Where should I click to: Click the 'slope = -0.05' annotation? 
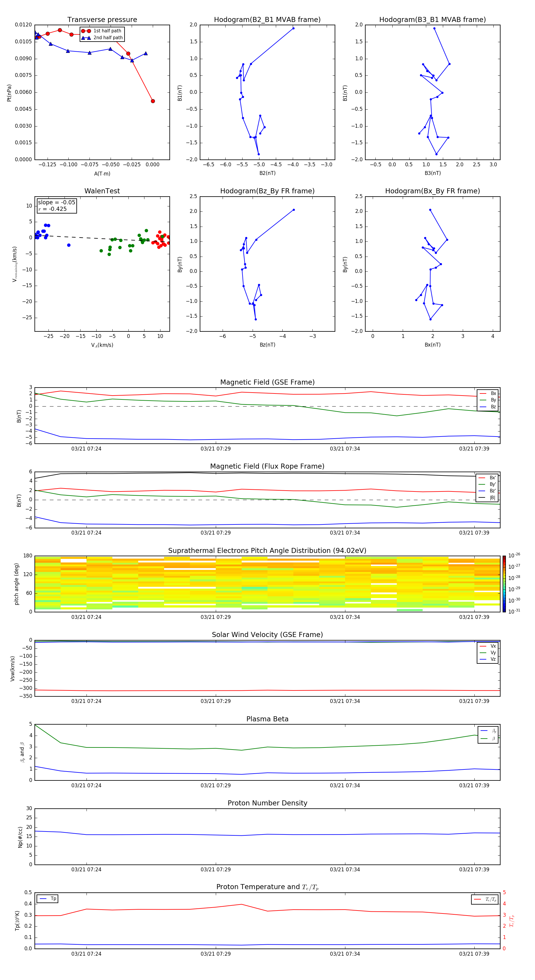coord(56,203)
